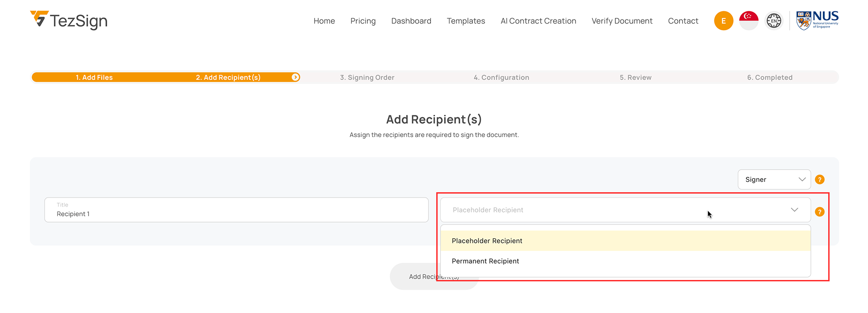Open AI Contract Creation page

point(538,21)
